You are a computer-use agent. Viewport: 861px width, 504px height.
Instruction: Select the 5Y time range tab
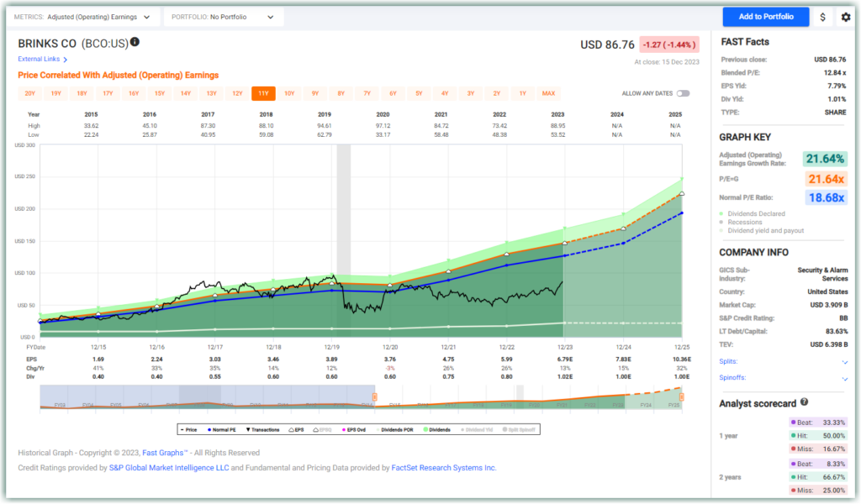click(419, 94)
